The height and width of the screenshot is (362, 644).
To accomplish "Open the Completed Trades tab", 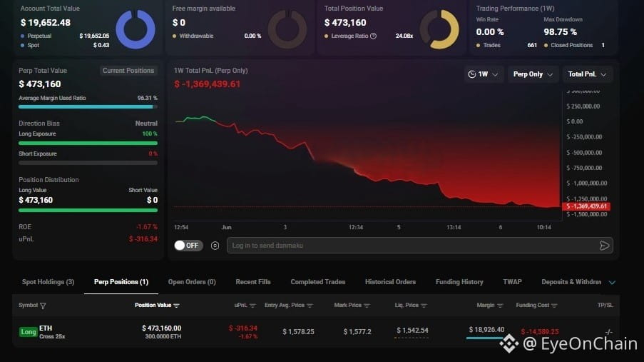I will pyautogui.click(x=318, y=282).
